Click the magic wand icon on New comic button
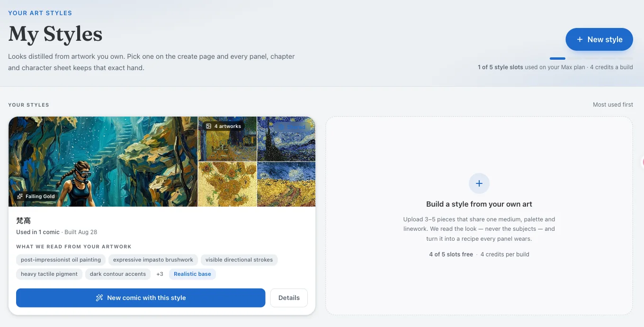 [99, 298]
